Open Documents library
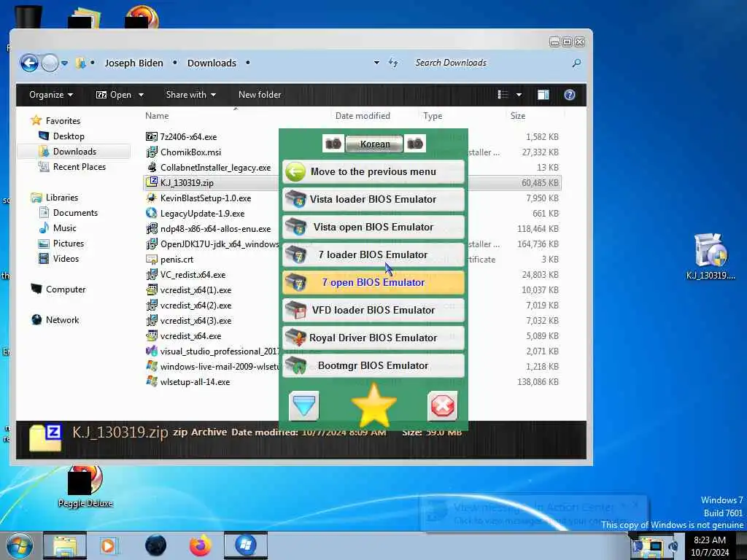This screenshot has width=747, height=560. pos(75,213)
